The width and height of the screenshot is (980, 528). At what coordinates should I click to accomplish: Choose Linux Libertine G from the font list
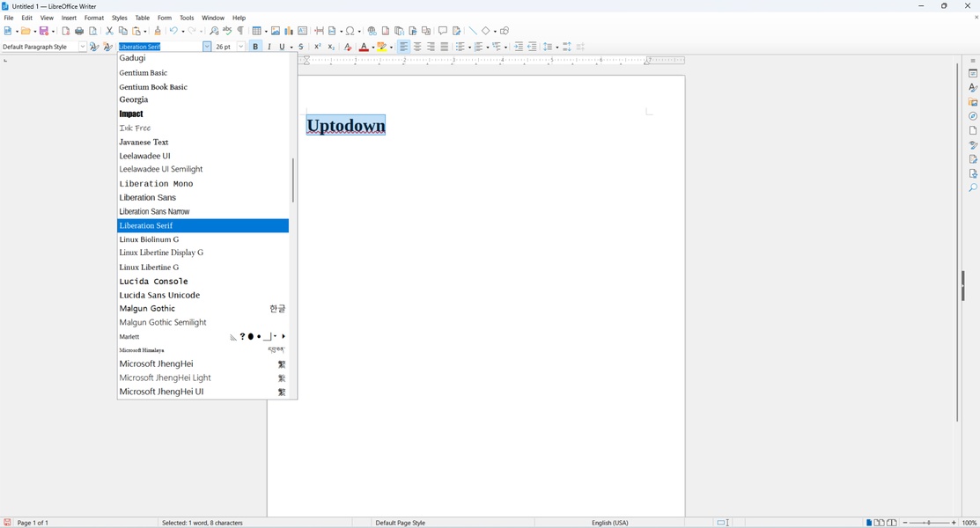(203, 267)
